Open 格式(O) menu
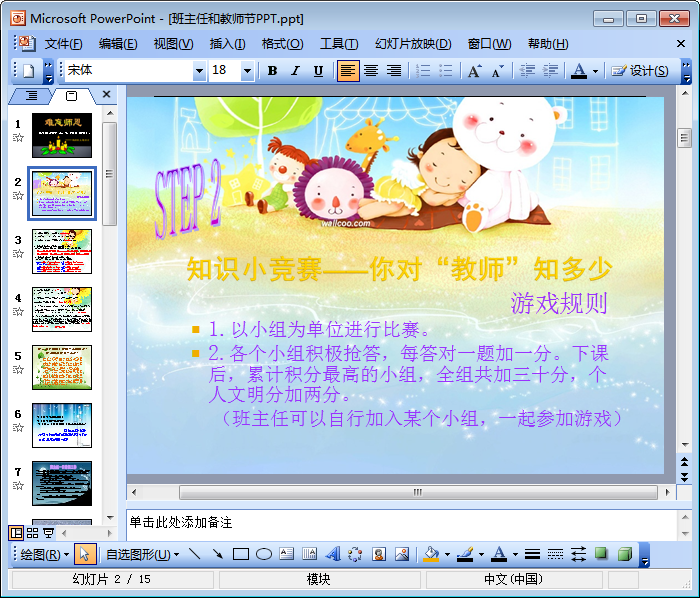 tap(283, 44)
